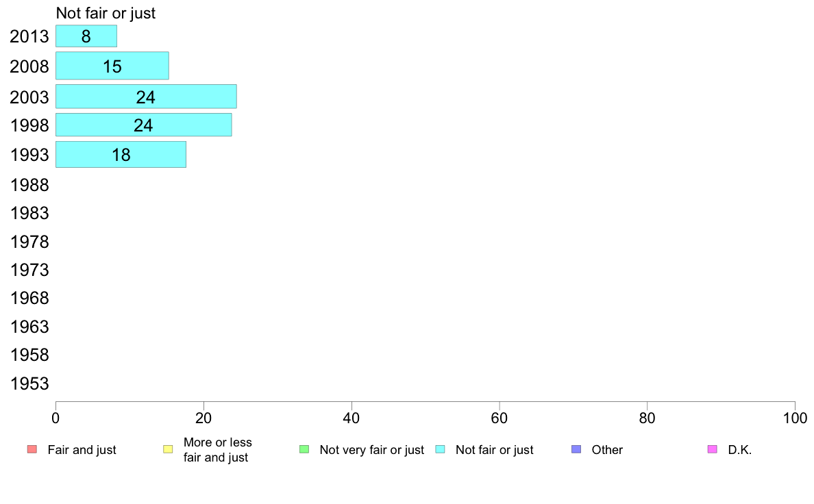Click the 1953 year axis label

(x=29, y=383)
